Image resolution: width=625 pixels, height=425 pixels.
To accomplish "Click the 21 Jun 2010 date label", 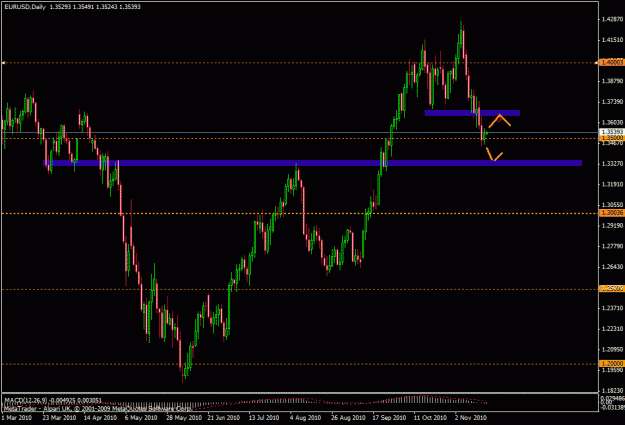I will point(224,418).
